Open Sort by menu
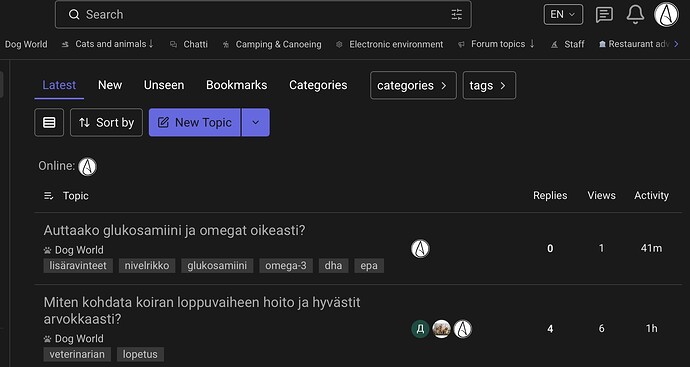This screenshot has height=367, width=690. point(106,122)
